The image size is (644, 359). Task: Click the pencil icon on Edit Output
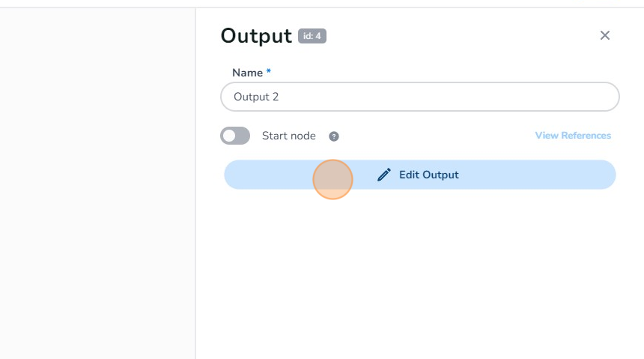pos(384,175)
